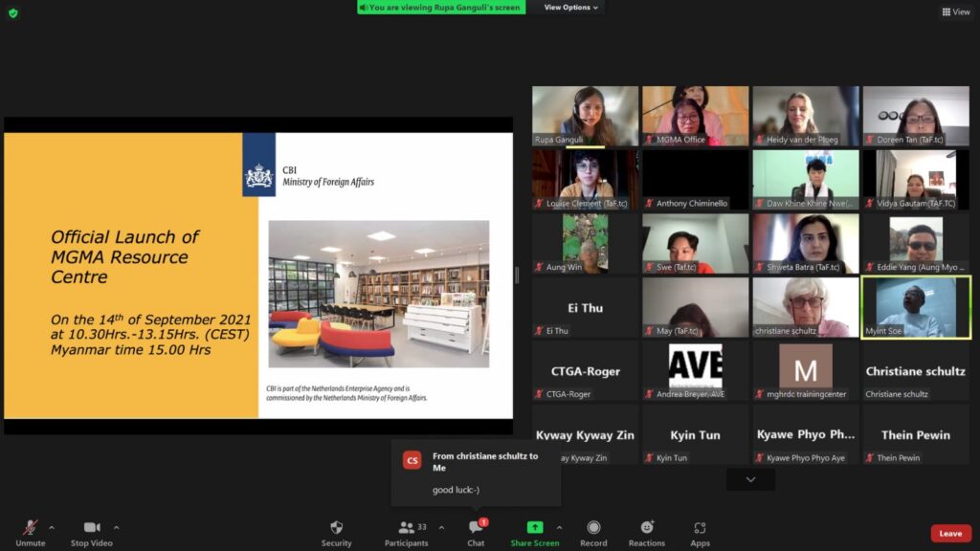Start recording with Record button
The width and height of the screenshot is (980, 551).
click(593, 534)
